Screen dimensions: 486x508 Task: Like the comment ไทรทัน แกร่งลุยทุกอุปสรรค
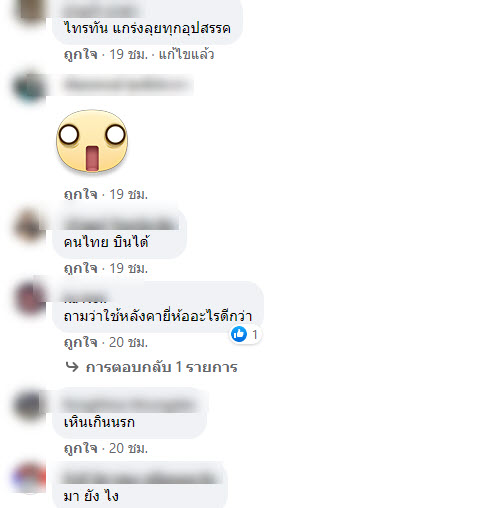click(x=80, y=54)
